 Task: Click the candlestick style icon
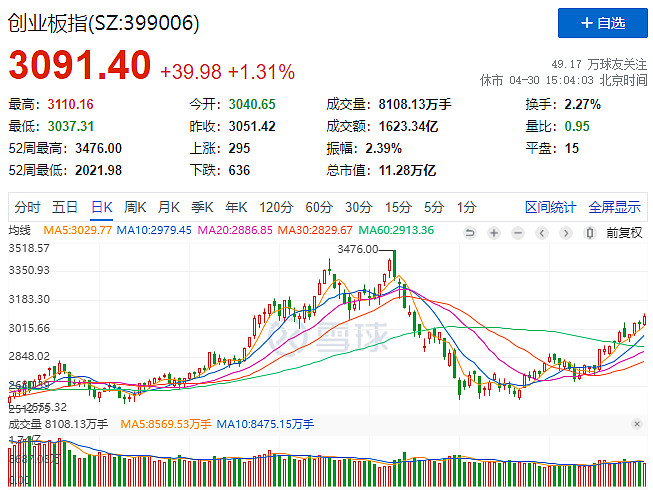[590, 233]
